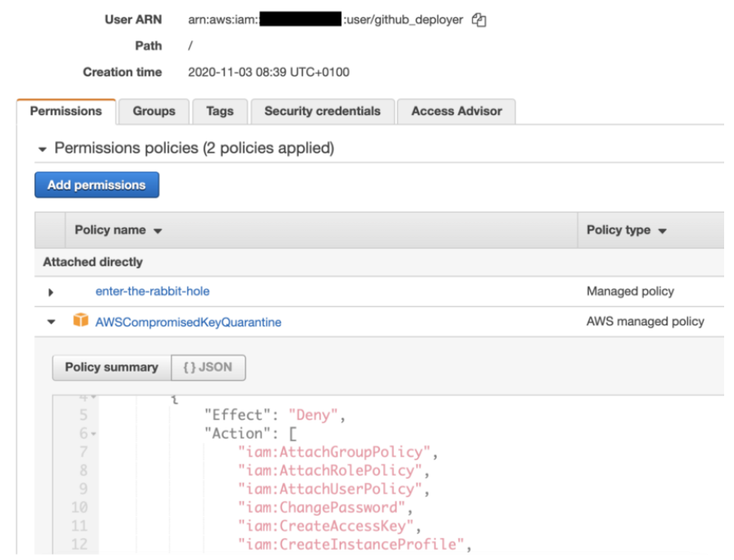Expand the enter-the-rabbit-hole policy row
This screenshot has width=734, height=560.
tap(51, 291)
